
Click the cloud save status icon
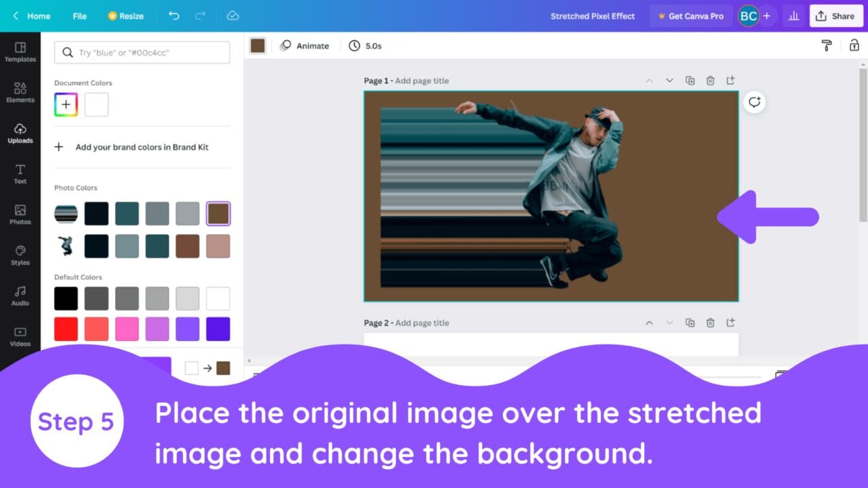coord(233,16)
